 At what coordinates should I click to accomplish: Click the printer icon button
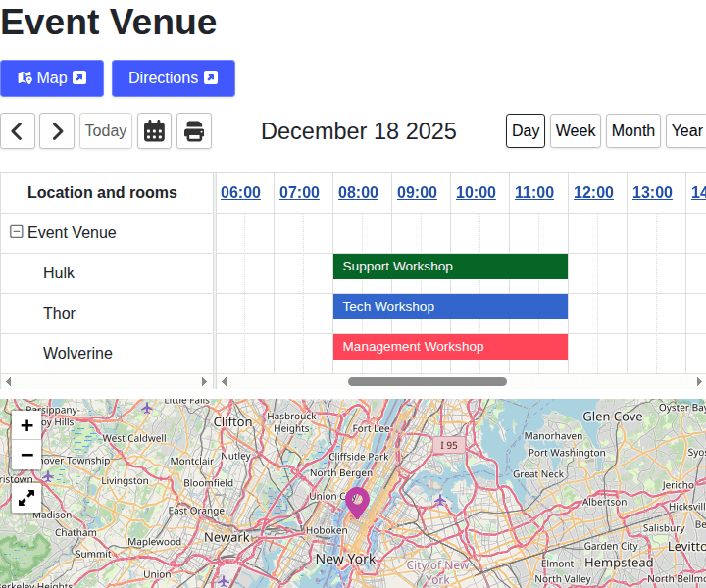pyautogui.click(x=194, y=130)
